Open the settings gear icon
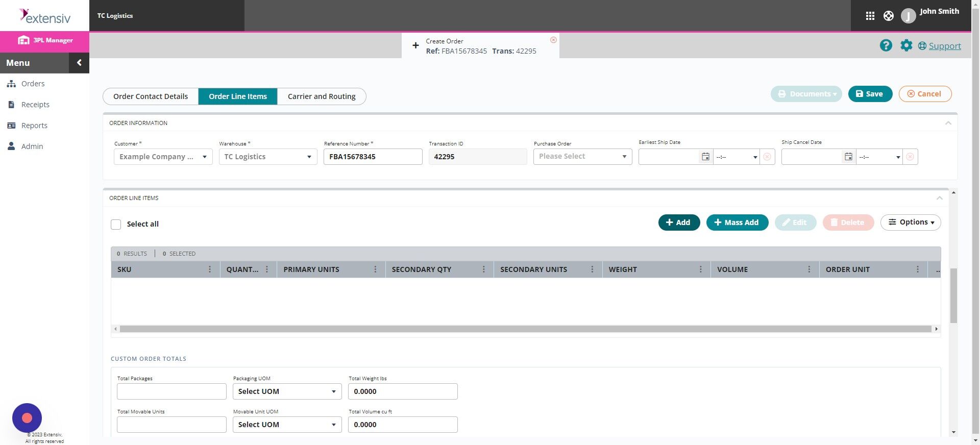The image size is (980, 445). point(906,45)
